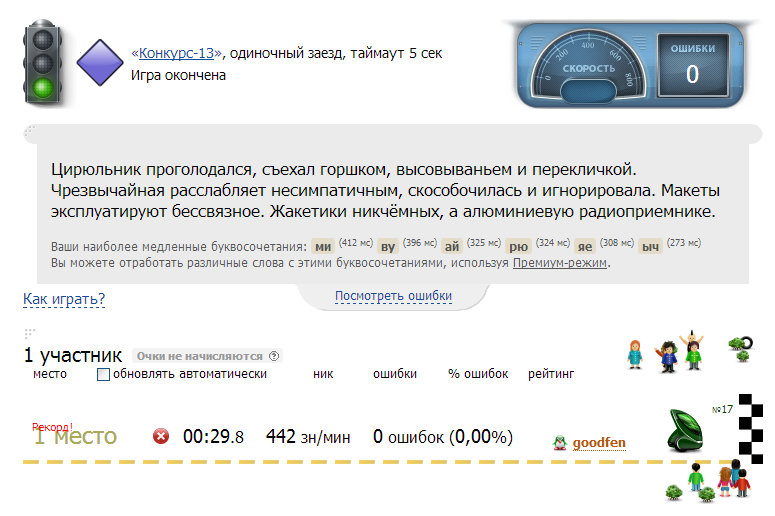Click the 'Игра окончена' status text
The height and width of the screenshot is (516, 775).
[178, 75]
